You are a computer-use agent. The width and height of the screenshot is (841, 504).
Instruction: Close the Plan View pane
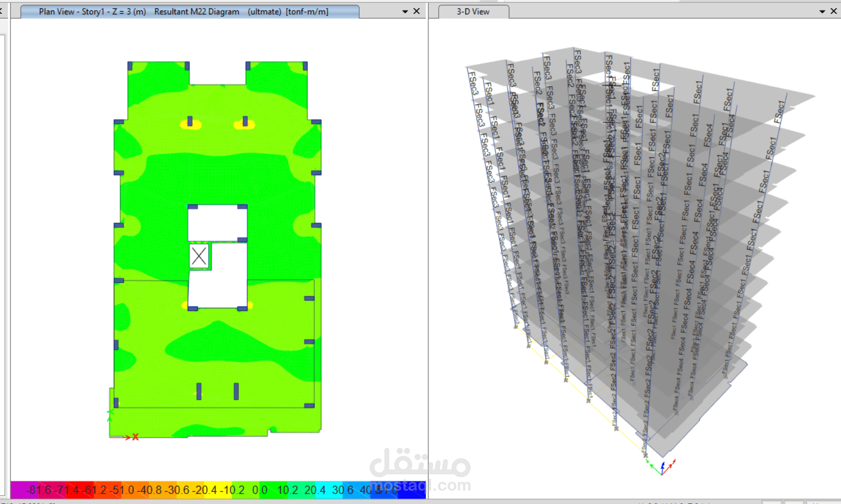[417, 11]
